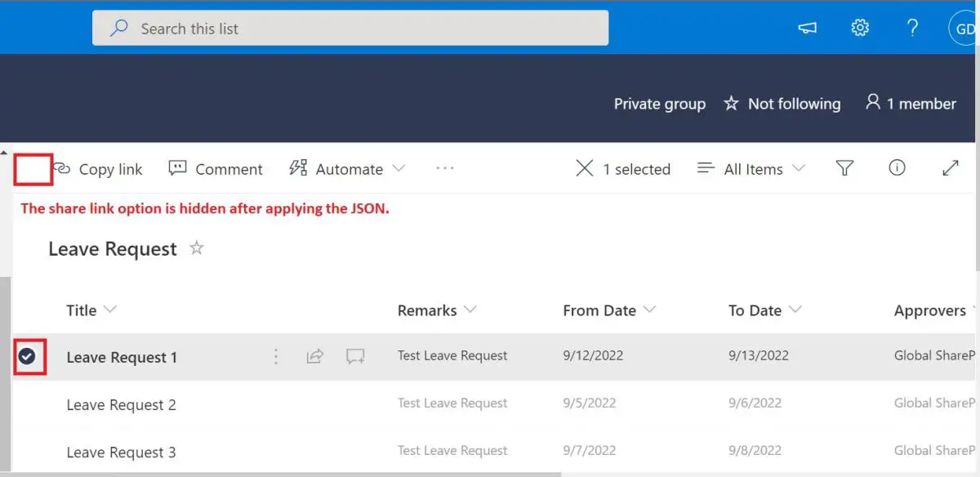This screenshot has height=477, width=980.
Task: Clear selection via 1 selected button
Action: [623, 168]
